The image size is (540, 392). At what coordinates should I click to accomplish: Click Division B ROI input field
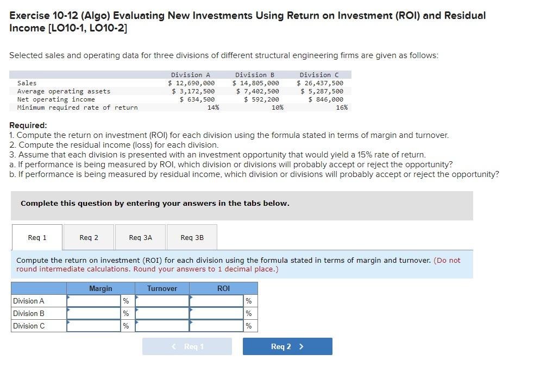217,313
